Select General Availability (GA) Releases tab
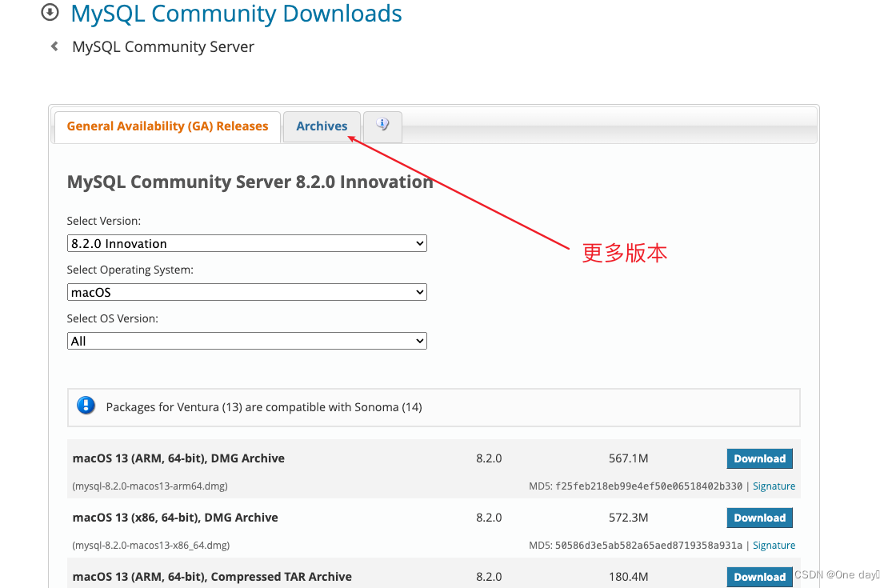The width and height of the screenshot is (892, 588). click(x=167, y=126)
